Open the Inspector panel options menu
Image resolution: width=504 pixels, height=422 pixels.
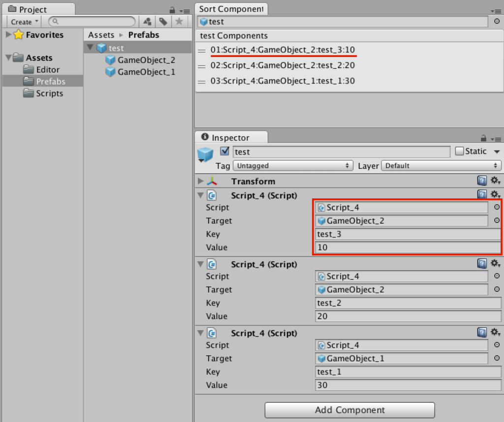coord(496,139)
